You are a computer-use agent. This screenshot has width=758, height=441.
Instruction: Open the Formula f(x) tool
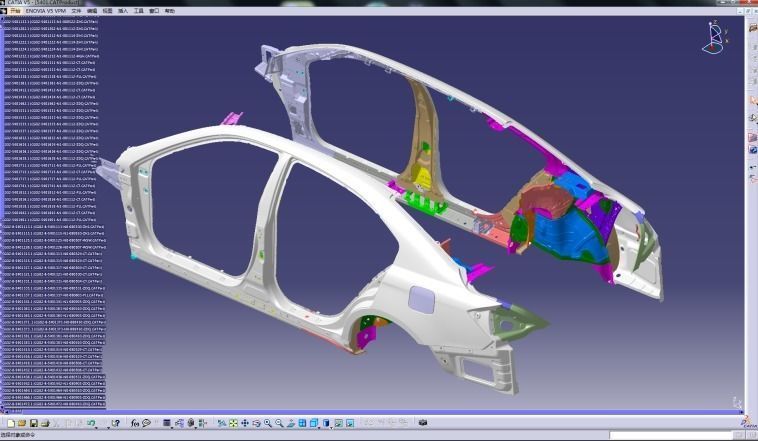click(x=135, y=423)
